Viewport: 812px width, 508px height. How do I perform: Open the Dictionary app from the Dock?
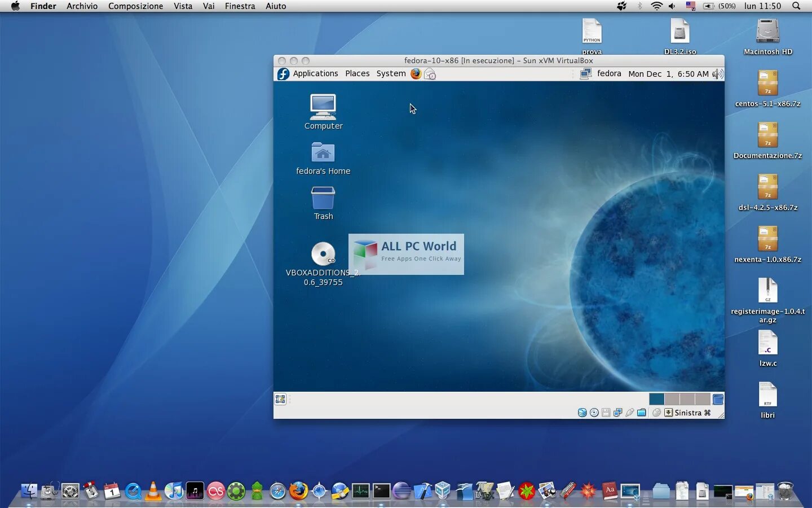click(x=610, y=491)
